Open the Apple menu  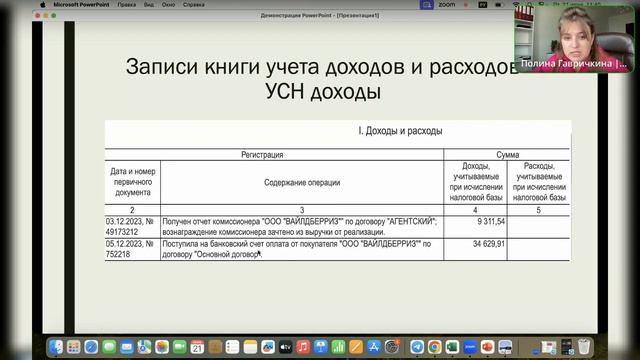(x=42, y=5)
